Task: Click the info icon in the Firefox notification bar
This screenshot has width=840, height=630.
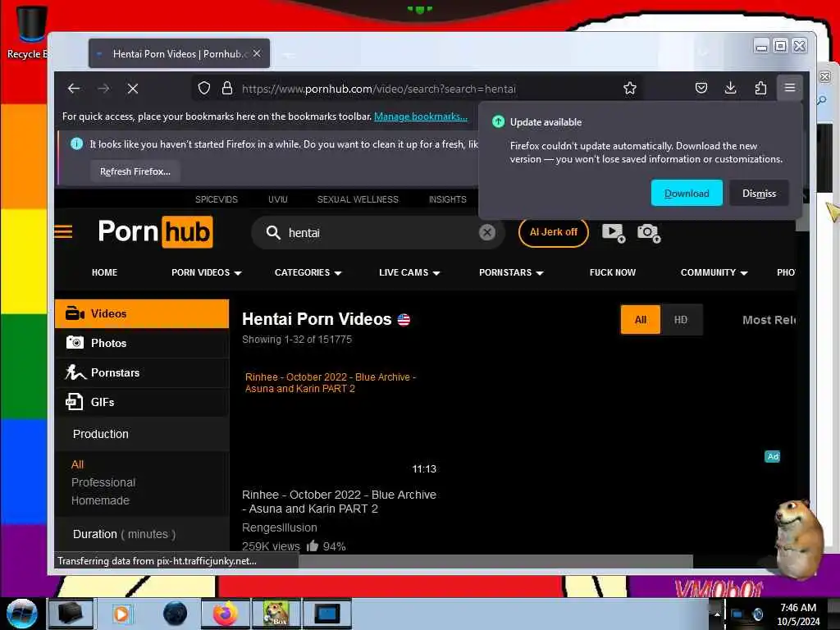Action: pos(76,144)
